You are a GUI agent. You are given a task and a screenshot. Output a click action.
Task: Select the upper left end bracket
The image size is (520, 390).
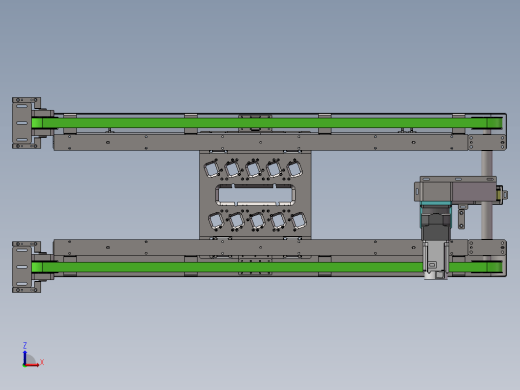pos(27,123)
